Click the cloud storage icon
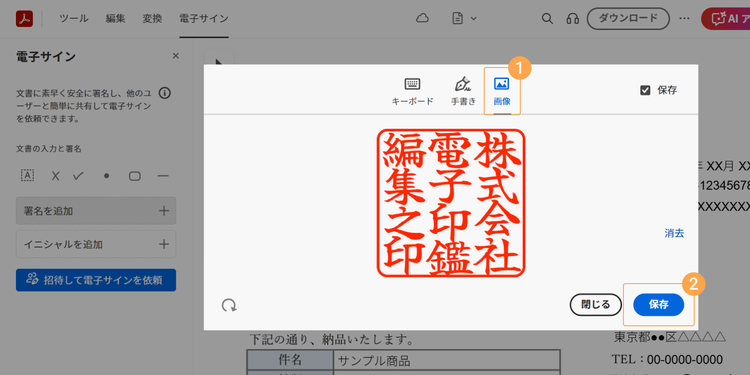Screen dimensions: 750x375 [422, 19]
